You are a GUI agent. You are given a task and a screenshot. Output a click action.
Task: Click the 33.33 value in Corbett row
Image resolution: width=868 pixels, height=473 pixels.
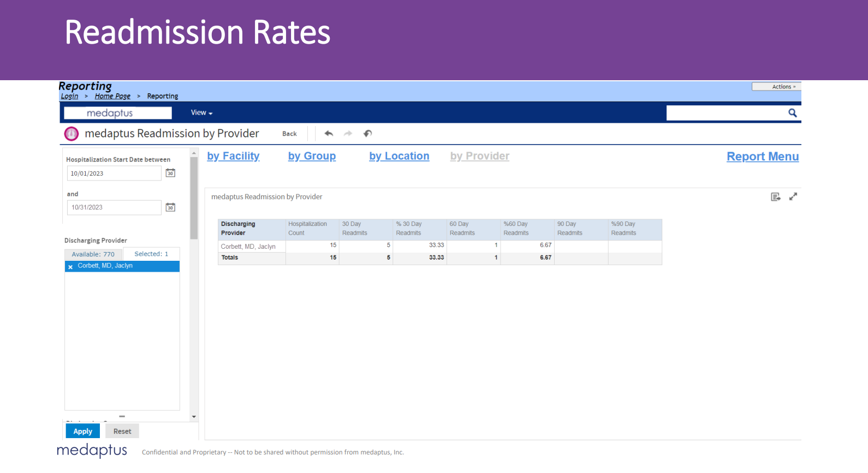[436, 246]
